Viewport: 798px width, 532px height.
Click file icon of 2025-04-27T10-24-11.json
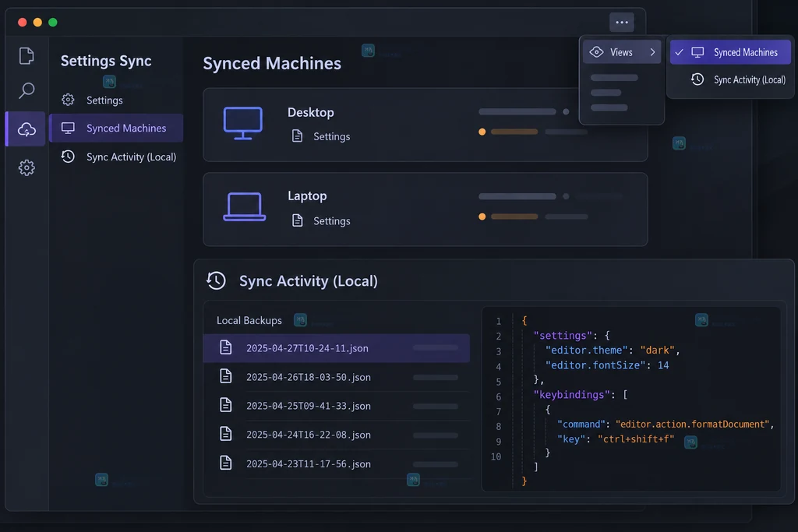click(x=225, y=347)
